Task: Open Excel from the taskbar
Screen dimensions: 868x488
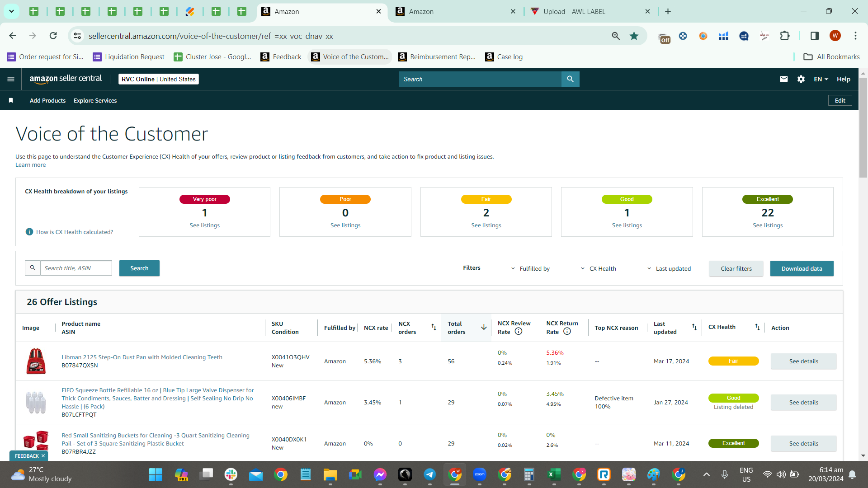Action: (x=554, y=474)
